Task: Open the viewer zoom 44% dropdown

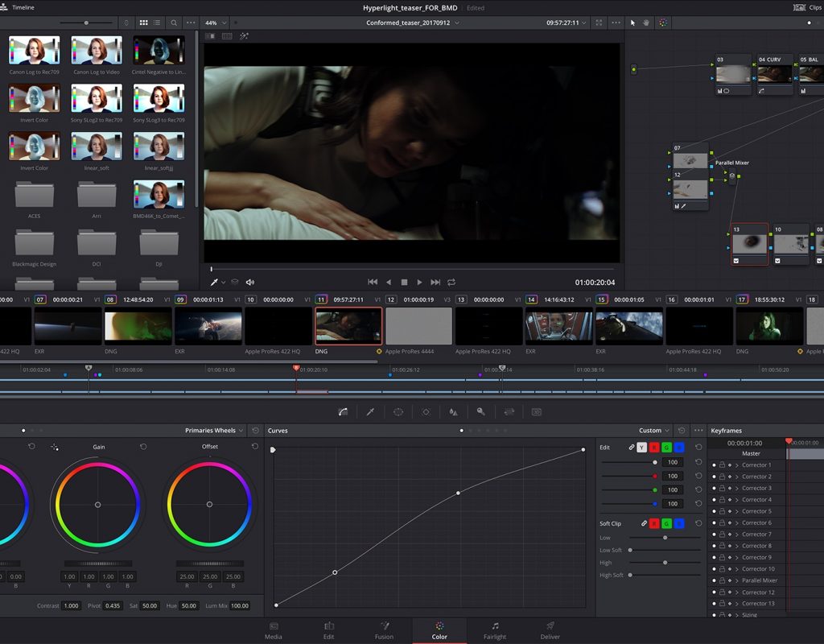Action: tap(216, 23)
